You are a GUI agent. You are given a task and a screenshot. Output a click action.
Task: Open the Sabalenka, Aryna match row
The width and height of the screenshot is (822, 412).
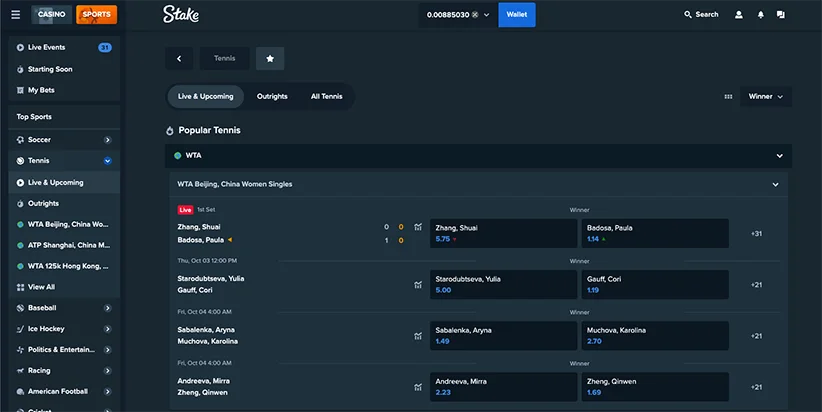pyautogui.click(x=208, y=335)
